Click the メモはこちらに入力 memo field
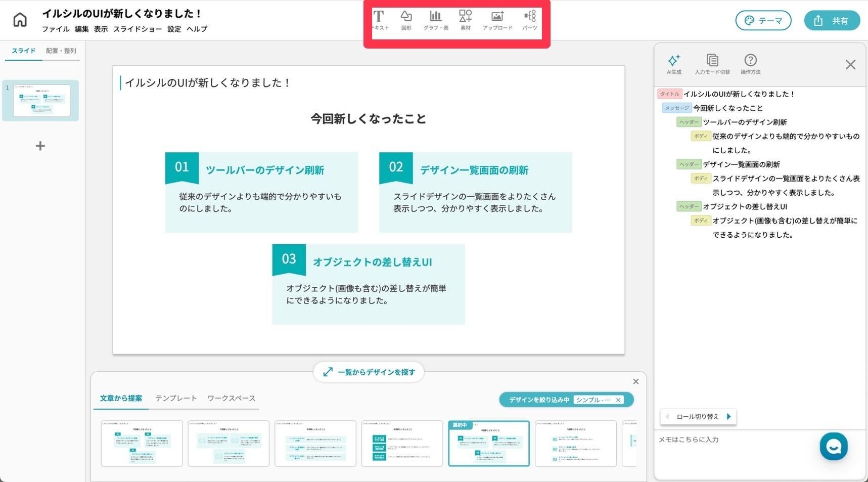 [x=733, y=440]
